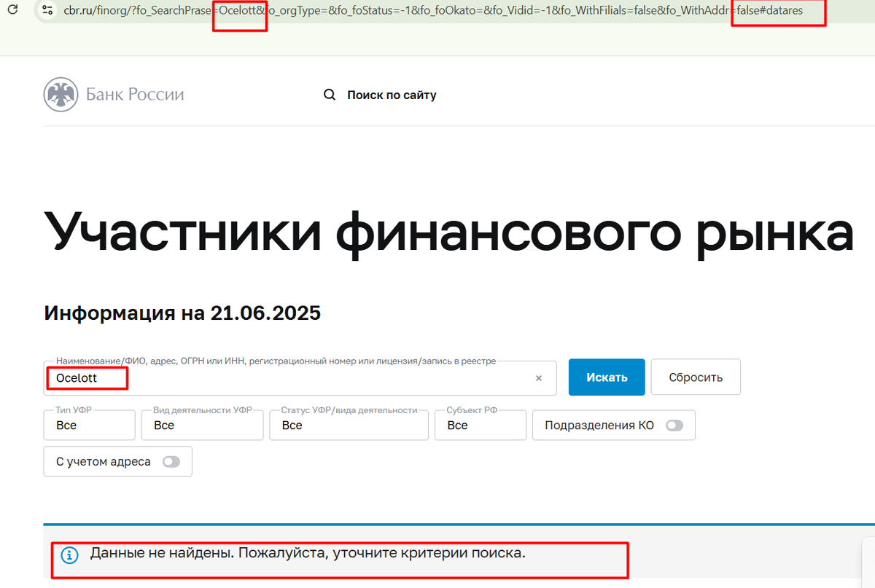Expand the Статус УФР/вида деятельности dropdown

(349, 425)
